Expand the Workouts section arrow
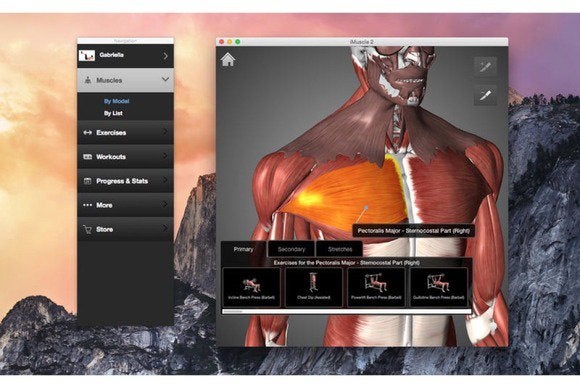Screen dimensions: 580x388 tap(165, 156)
